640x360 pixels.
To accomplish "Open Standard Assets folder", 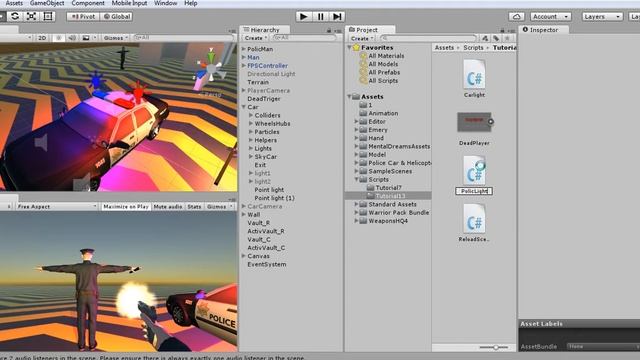I will [392, 204].
